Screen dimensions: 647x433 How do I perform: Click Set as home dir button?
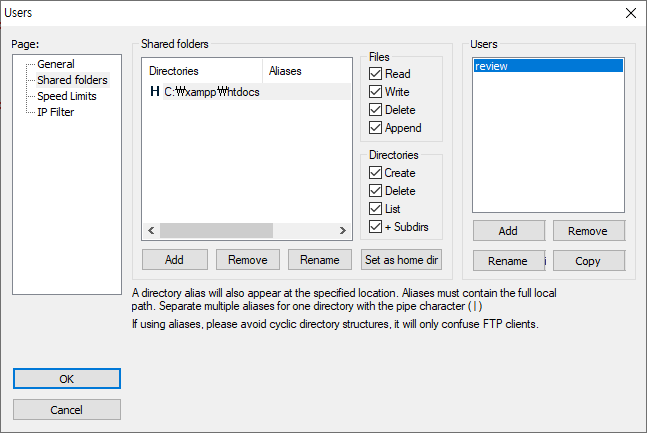coord(401,260)
